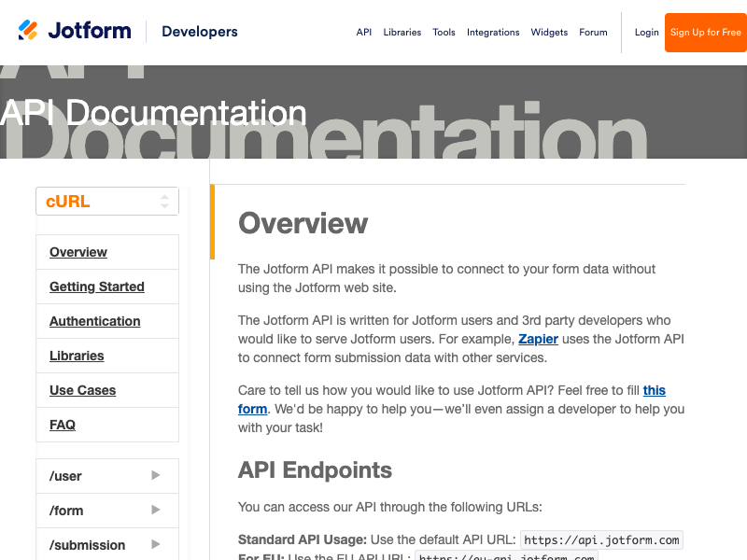Open the "this form" link
The image size is (747, 560).
coord(655,390)
